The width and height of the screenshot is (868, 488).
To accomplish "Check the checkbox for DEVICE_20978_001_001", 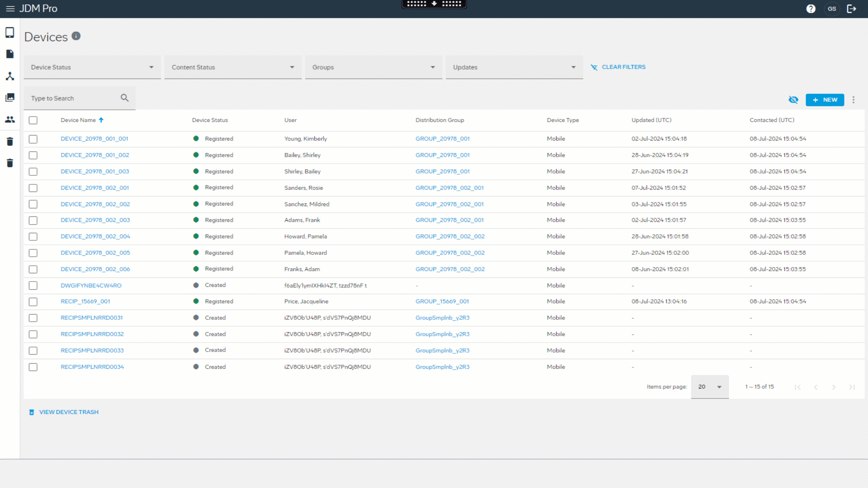I will (33, 139).
